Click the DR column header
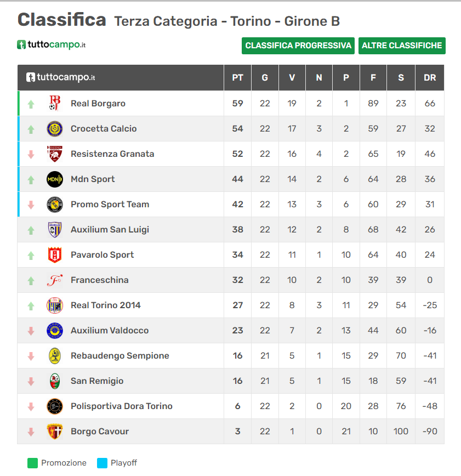The height and width of the screenshot is (476, 461). click(x=430, y=78)
